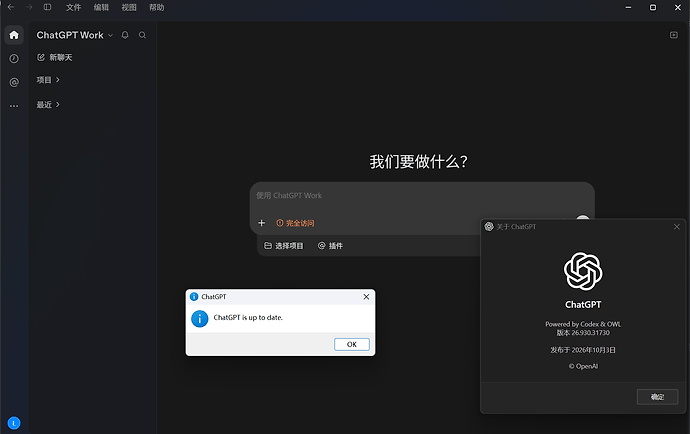
Task: Click the prompt input field 使用 ChatGPT Work
Action: tap(422, 195)
